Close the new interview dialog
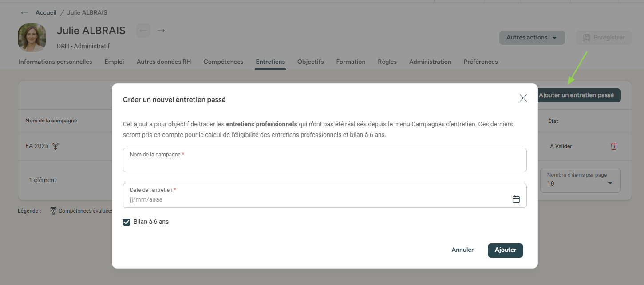644x285 pixels. (x=523, y=98)
